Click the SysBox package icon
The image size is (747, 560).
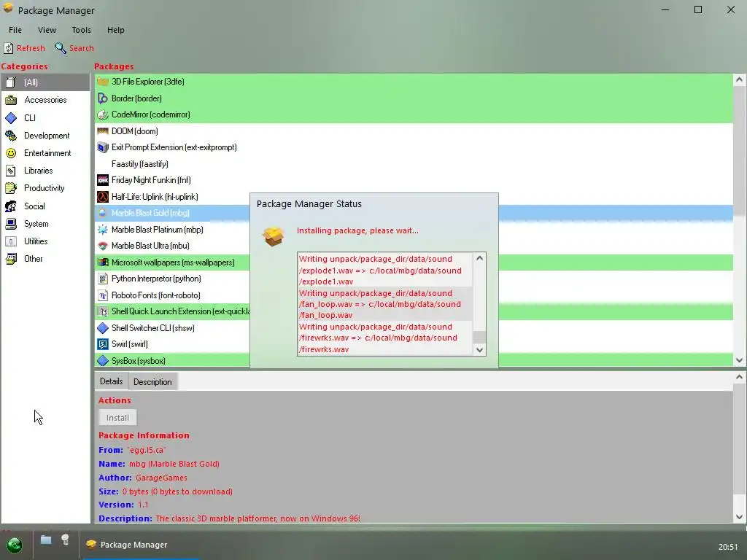pos(103,360)
